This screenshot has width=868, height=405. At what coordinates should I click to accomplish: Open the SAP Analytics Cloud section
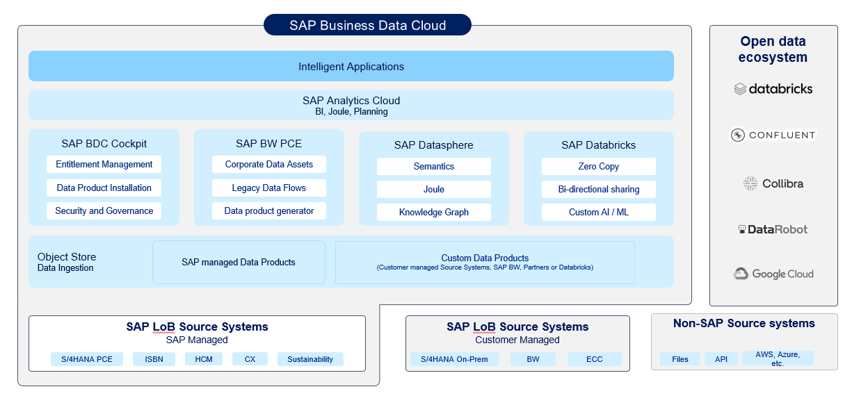[351, 105]
